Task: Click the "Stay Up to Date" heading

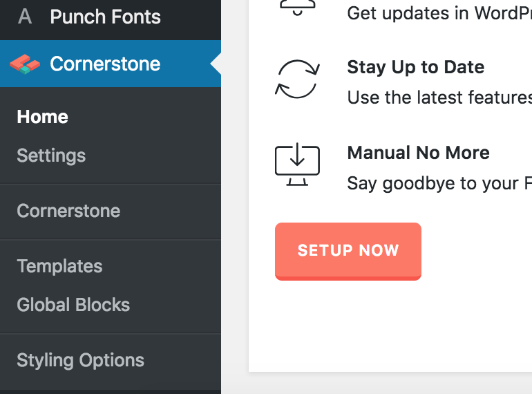Action: click(x=415, y=67)
